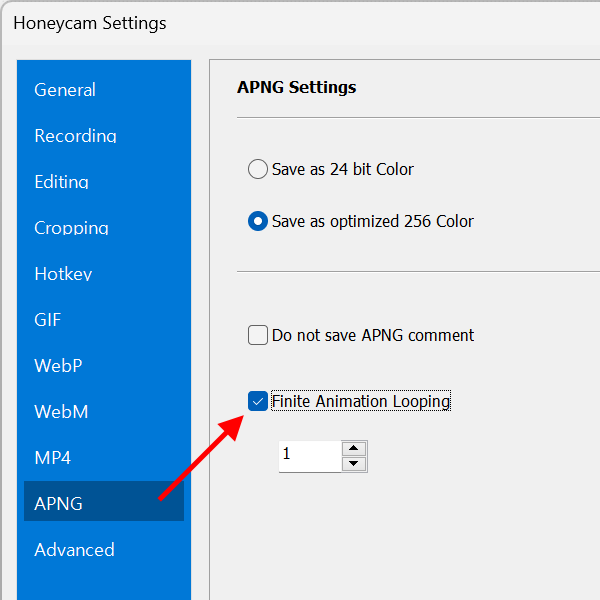Choose Save as optimized 256 Color
The height and width of the screenshot is (600, 600).
[258, 221]
